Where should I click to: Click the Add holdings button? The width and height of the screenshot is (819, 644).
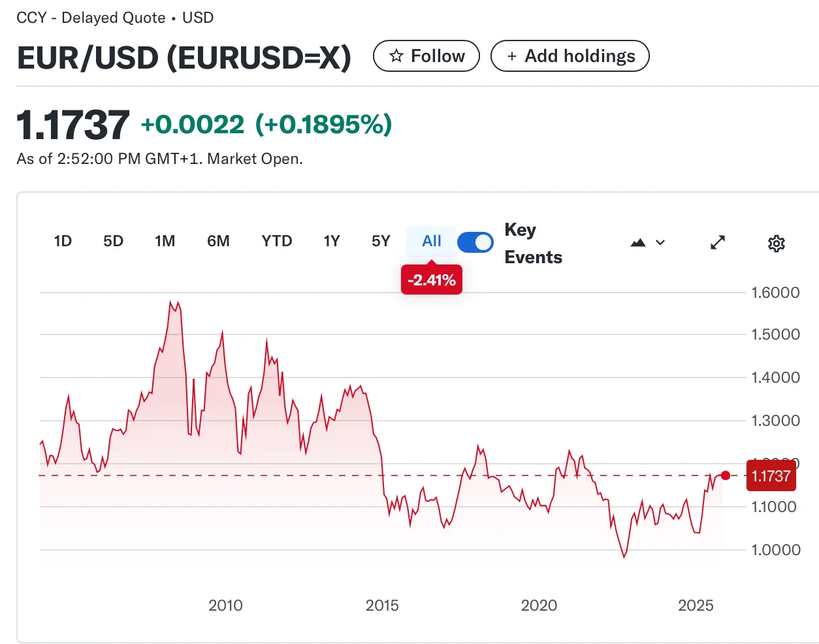tap(570, 56)
